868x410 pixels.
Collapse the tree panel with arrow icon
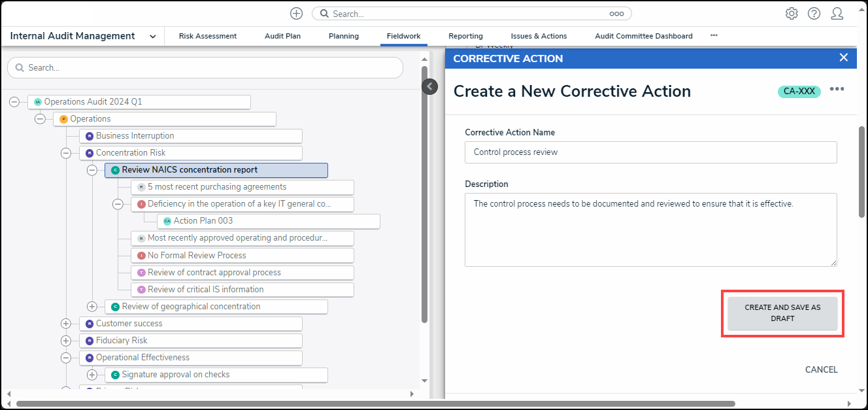(x=429, y=86)
